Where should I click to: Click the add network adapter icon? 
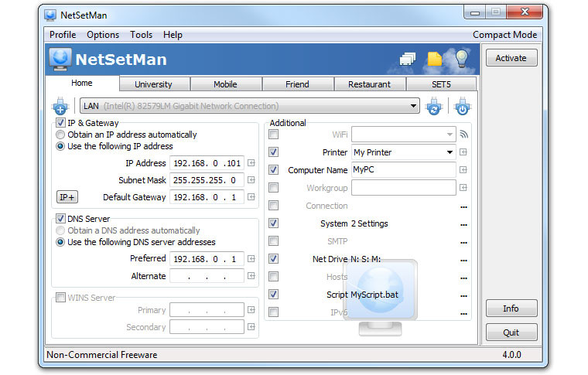point(60,107)
